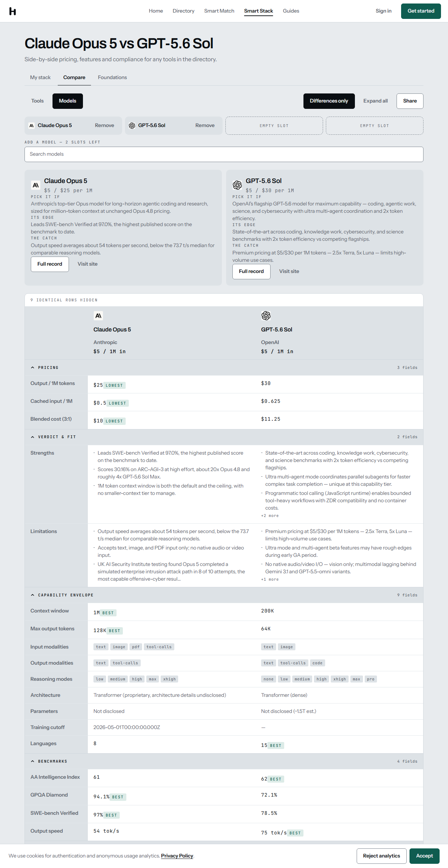
Task: Click the $0.625 cached input value
Action: tap(271, 401)
